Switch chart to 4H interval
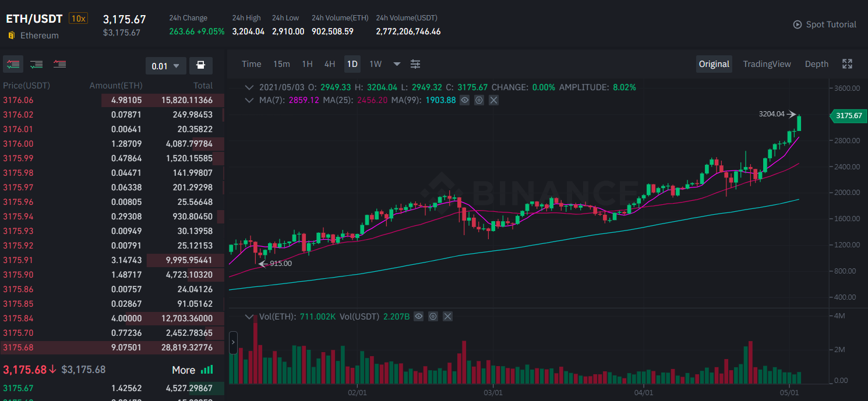This screenshot has height=401, width=868. 330,64
